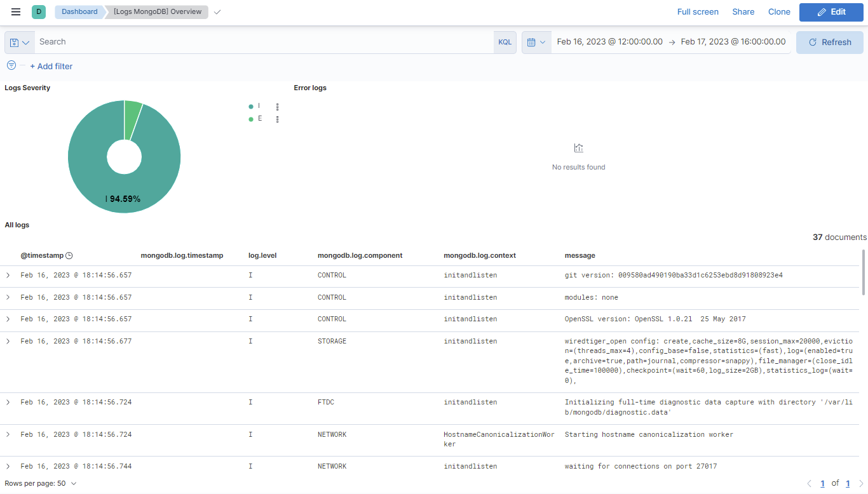Click the STORAGE component cell

tap(332, 341)
